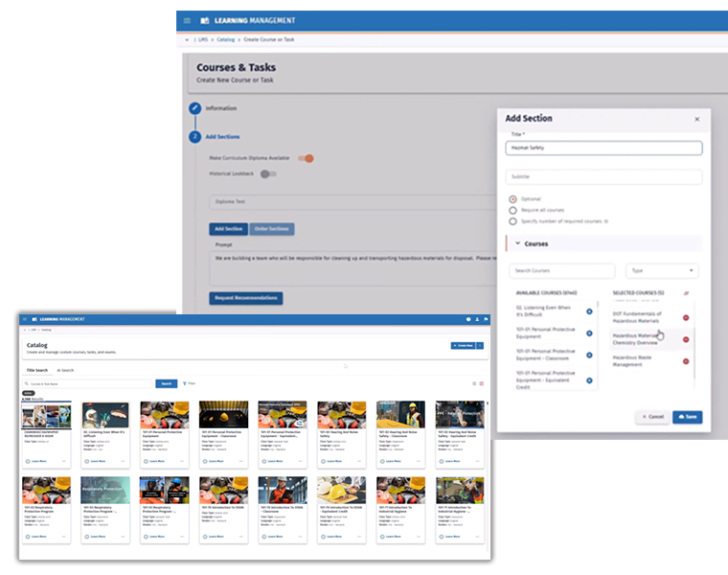Open the hamburger menu in Learning Management header
The height and width of the screenshot is (575, 728).
188,20
